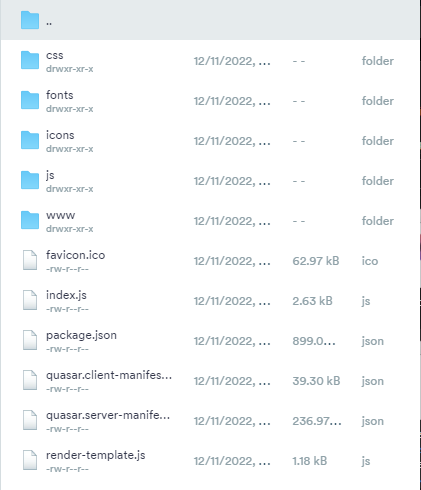The width and height of the screenshot is (421, 490).
Task: Click the js folder icon
Action: (30, 180)
